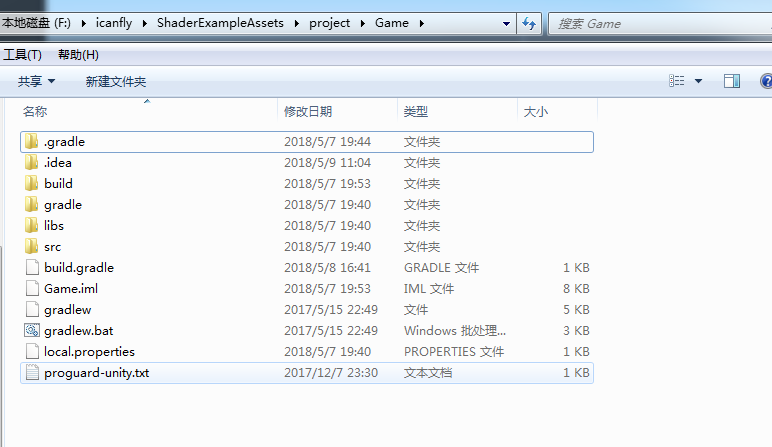Open view options dropdown arrow

tap(698, 81)
